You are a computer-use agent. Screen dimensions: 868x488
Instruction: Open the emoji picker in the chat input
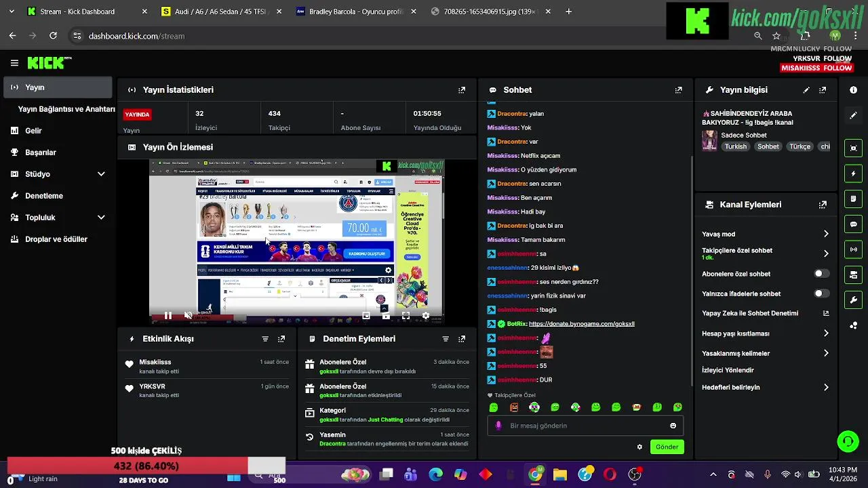[673, 426]
